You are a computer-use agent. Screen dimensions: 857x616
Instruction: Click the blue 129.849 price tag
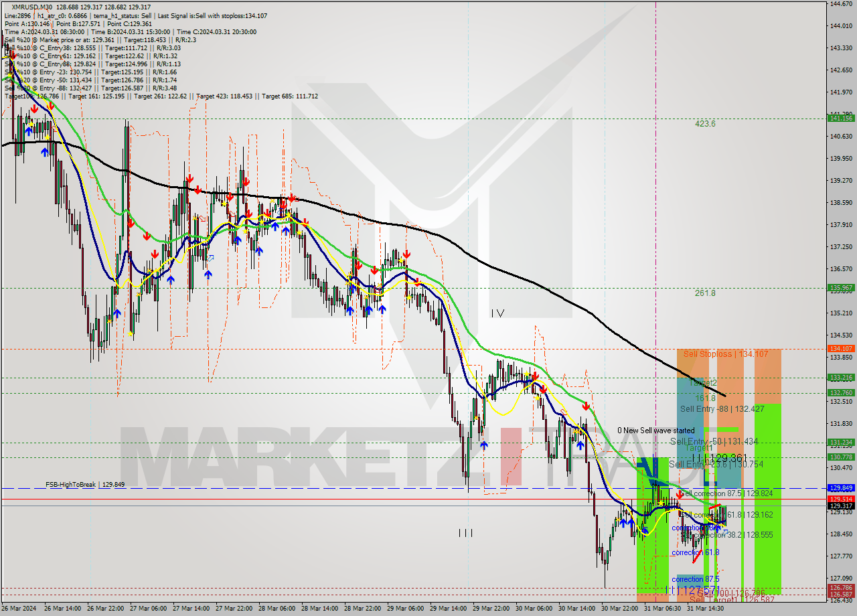[x=841, y=488]
